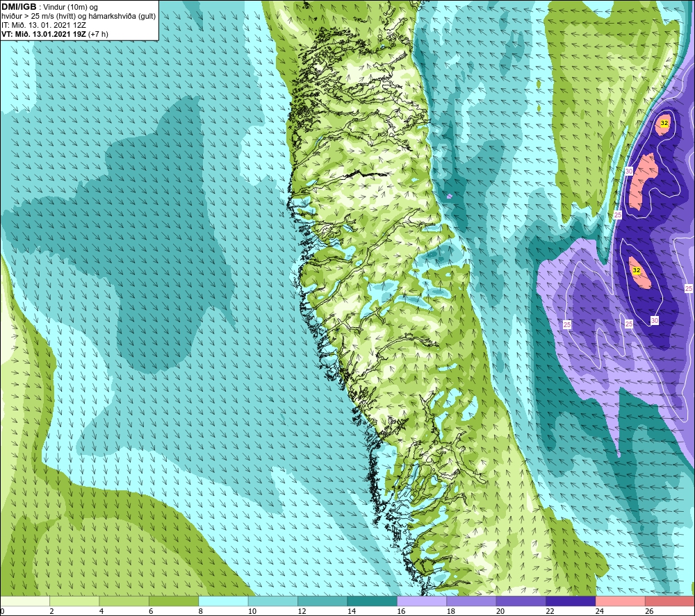Click the legend scale number '0'

[x=2, y=611]
